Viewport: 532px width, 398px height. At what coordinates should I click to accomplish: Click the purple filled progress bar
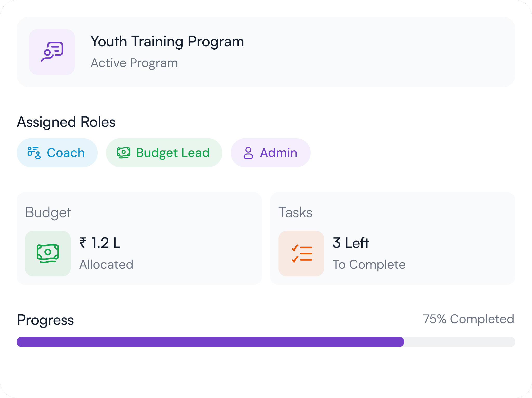coord(210,342)
